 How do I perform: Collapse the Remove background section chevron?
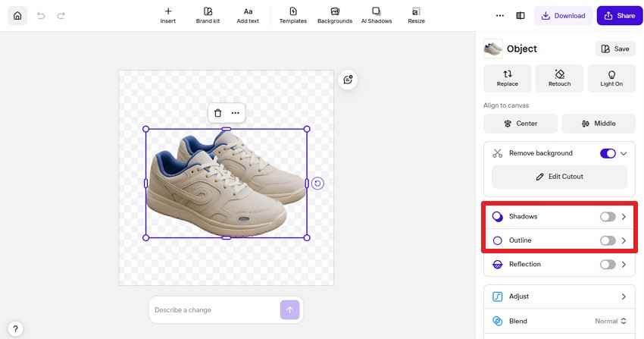(624, 153)
